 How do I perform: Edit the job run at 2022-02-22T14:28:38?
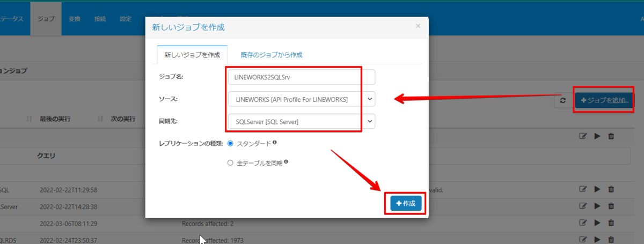[583, 206]
